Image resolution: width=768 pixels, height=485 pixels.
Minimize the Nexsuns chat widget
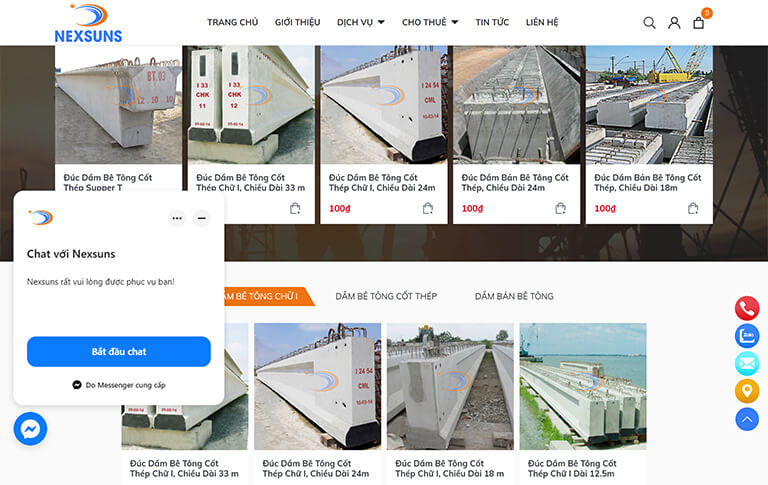(202, 218)
